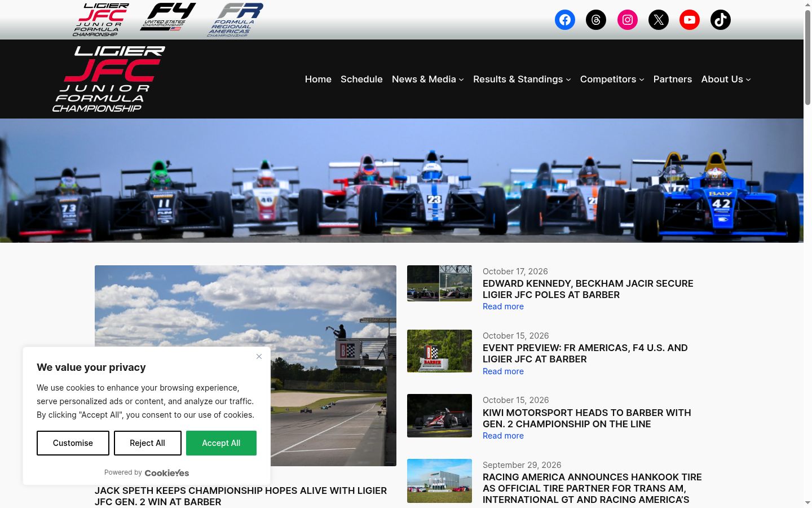Viewport: 812px width, 508px height.
Task: Click the scrollbar down arrow
Action: click(x=807, y=502)
